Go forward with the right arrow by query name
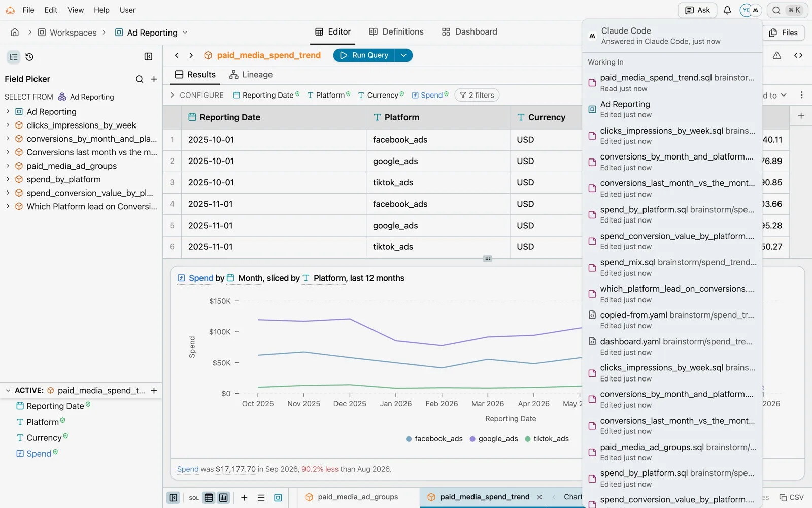 (x=191, y=55)
